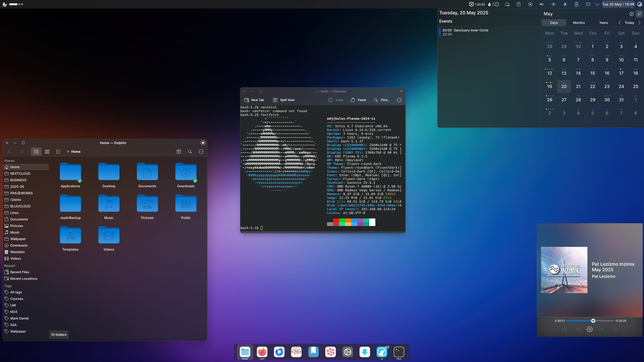Switch calendar to Years tab
This screenshot has width=644, height=362.
[603, 23]
